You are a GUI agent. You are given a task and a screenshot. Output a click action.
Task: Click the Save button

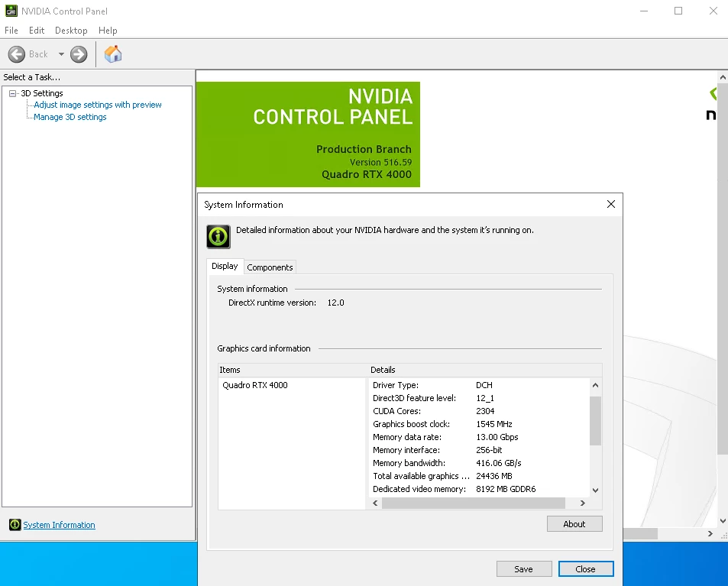[x=524, y=569]
